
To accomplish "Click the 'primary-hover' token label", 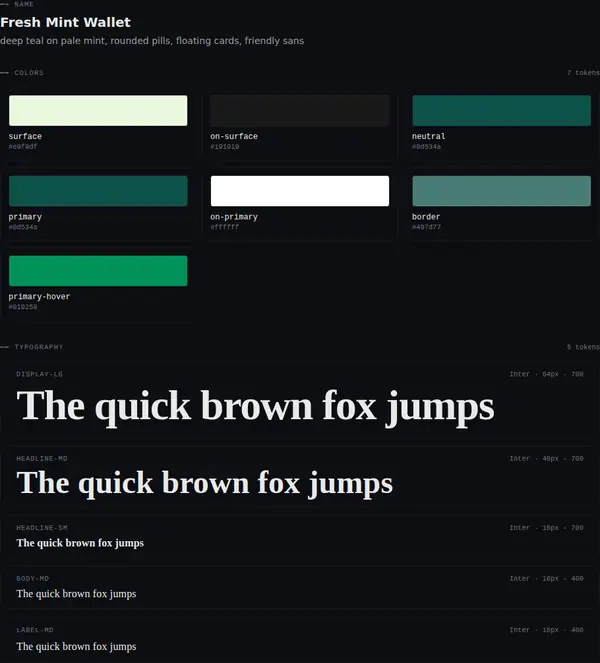I will (x=39, y=296).
